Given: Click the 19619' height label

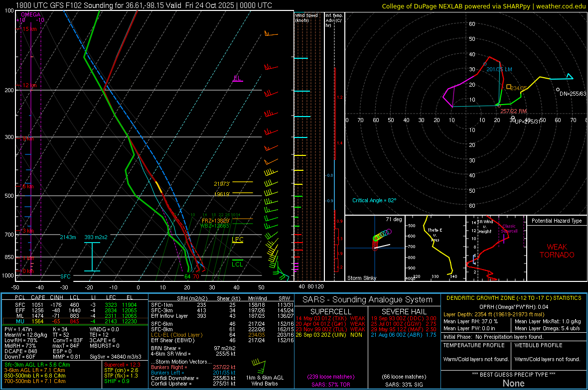Looking at the screenshot, I should coord(222,194).
